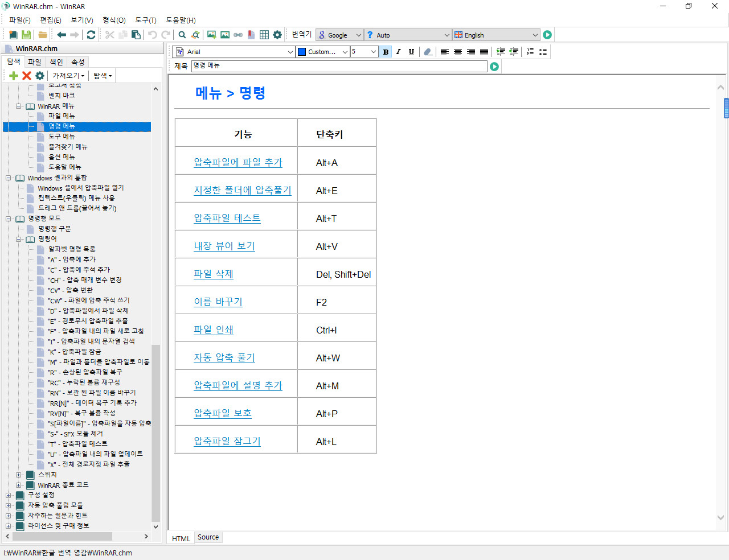Image resolution: width=729 pixels, height=560 pixels.
Task: Open the 자동 압축 풀기 link
Action: [224, 358]
